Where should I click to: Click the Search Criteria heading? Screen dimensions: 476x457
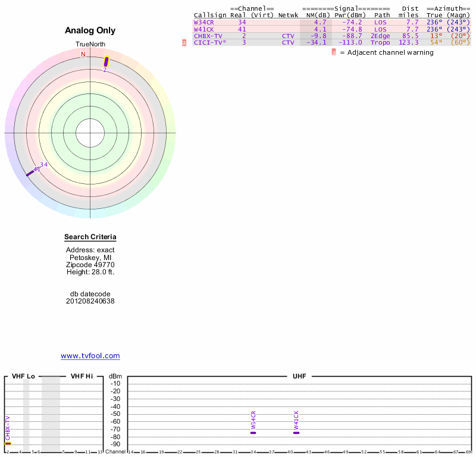coord(90,237)
